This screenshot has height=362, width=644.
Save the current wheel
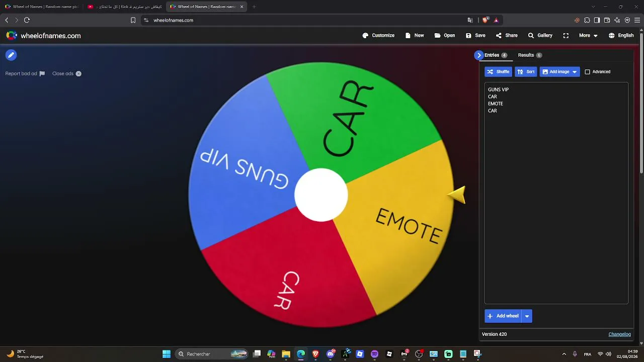475,36
